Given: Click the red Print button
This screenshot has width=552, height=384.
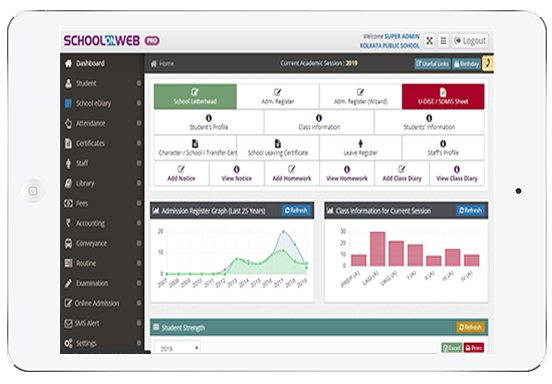Looking at the screenshot, I should pos(474,348).
